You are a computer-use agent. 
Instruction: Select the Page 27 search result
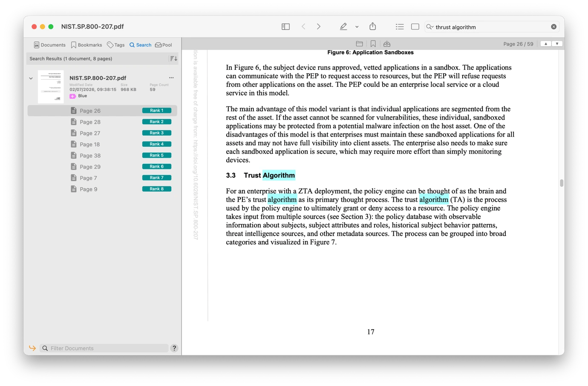click(102, 133)
